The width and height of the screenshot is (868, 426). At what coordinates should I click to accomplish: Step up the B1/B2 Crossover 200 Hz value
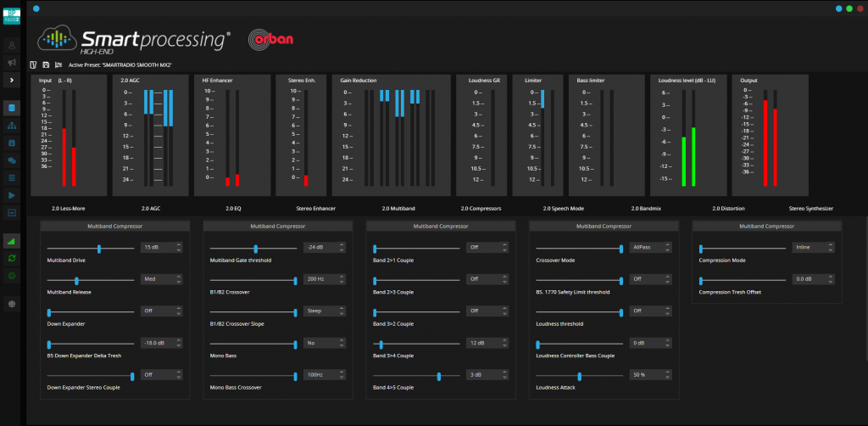(342, 277)
